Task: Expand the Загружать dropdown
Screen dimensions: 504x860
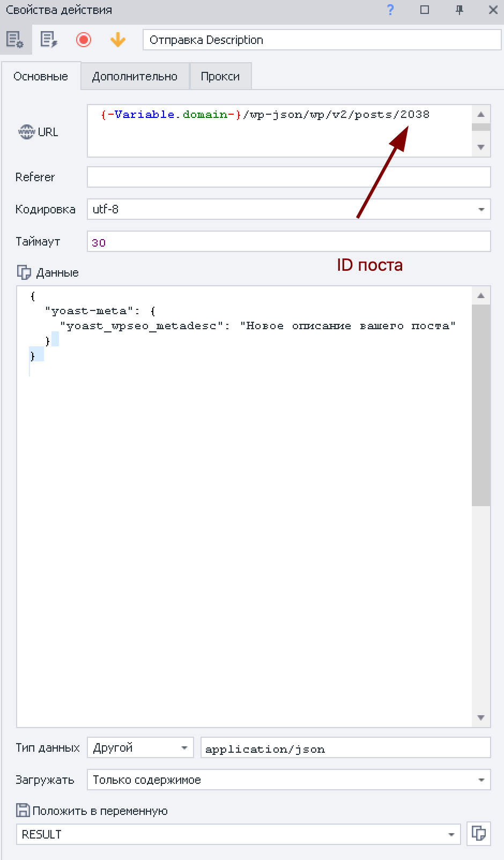Action: click(x=481, y=780)
